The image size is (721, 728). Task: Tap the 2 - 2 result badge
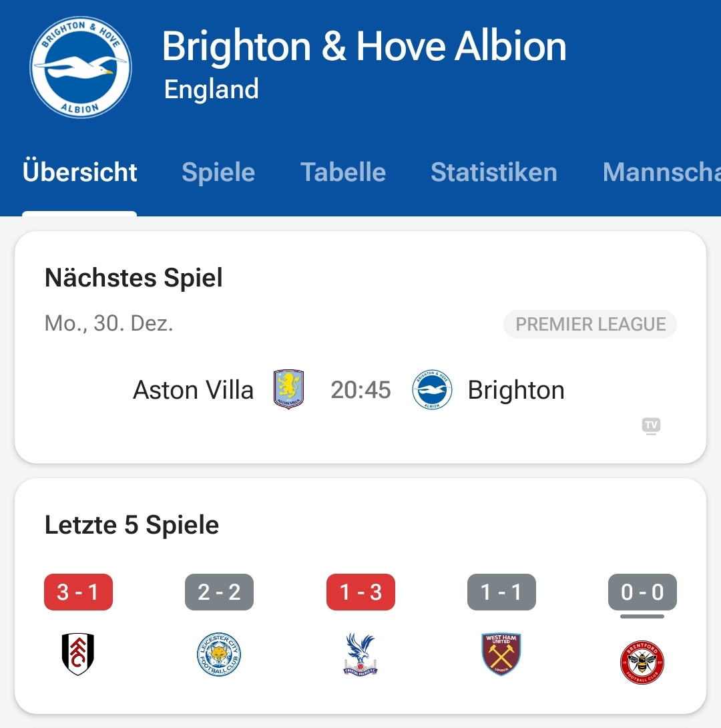[x=219, y=592]
